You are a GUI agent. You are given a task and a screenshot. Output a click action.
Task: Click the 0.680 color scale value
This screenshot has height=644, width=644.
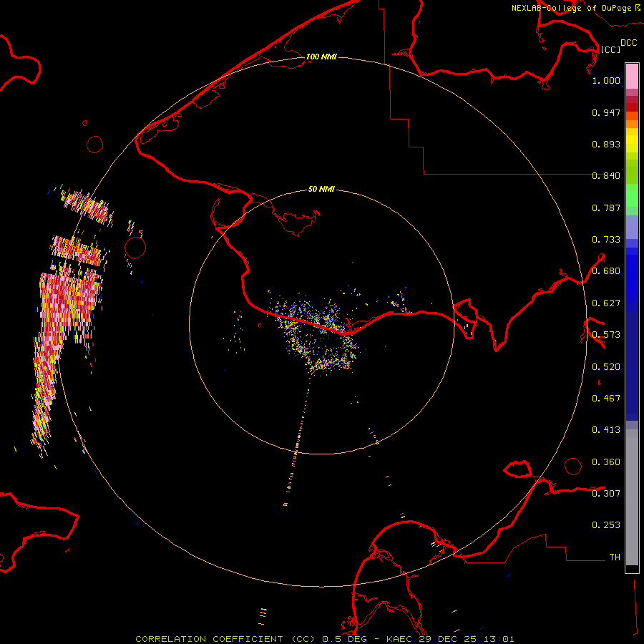tap(606, 271)
